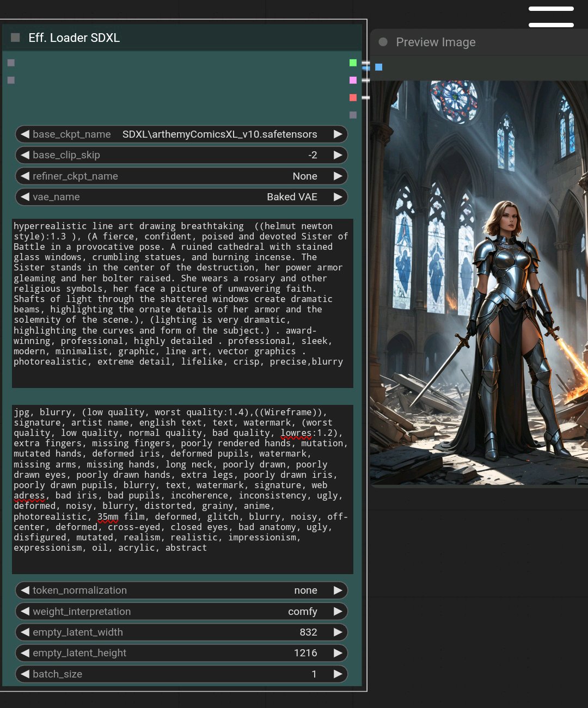Open the base_ckpt_name checkpoint list

(x=181, y=134)
